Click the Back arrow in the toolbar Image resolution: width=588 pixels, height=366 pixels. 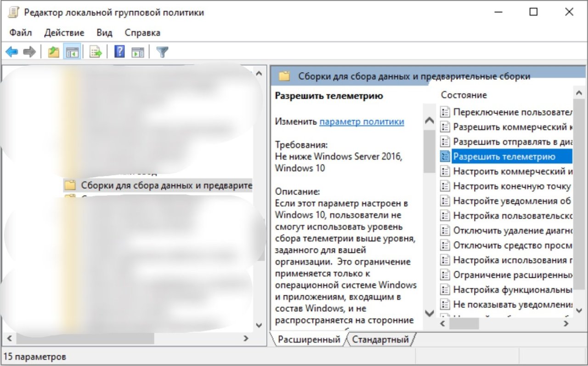point(11,52)
